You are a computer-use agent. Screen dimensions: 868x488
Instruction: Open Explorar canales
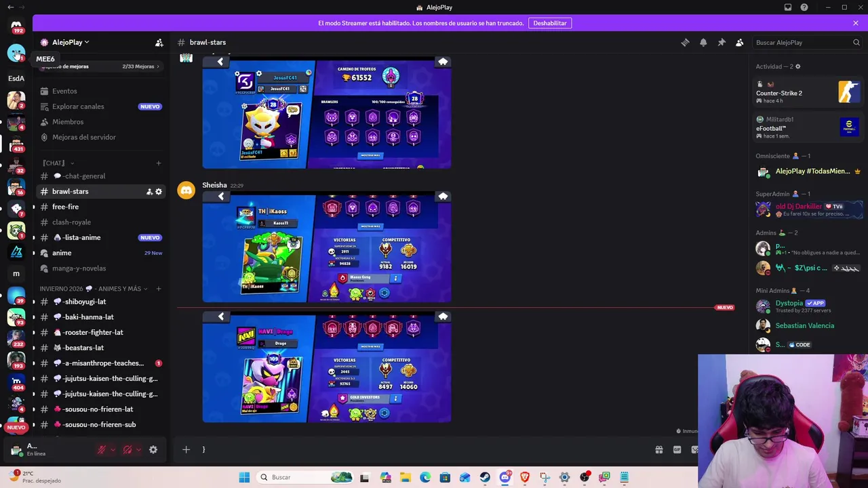click(x=100, y=106)
